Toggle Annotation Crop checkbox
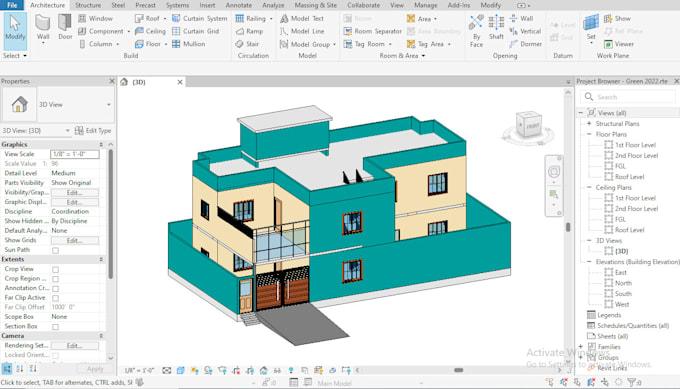Screen dimensions: 680x389 (x=56, y=288)
